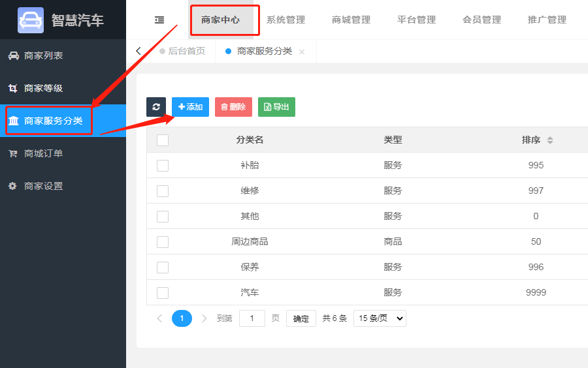Click the page number input field
This screenshot has width=588, height=368.
[252, 318]
